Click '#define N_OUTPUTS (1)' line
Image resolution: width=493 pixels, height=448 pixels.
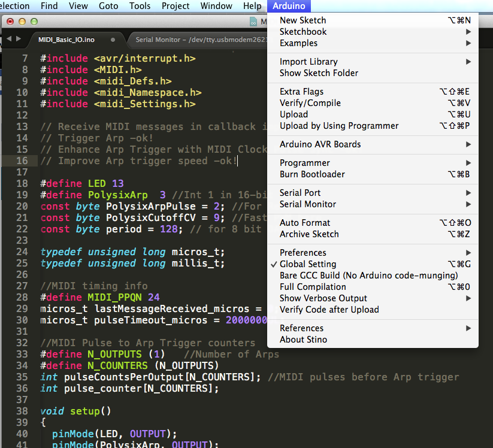click(102, 355)
